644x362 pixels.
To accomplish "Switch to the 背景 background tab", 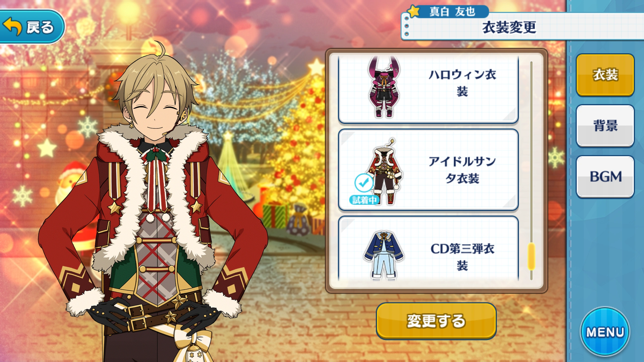I will point(605,126).
